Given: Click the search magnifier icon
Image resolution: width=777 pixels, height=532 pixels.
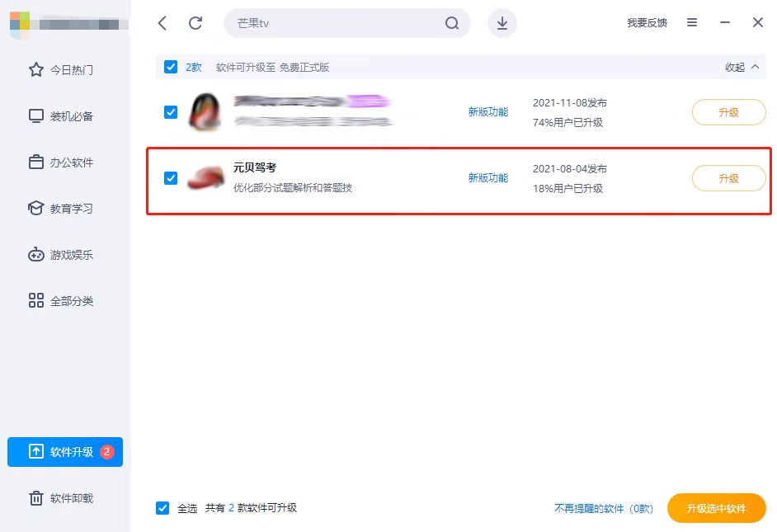Looking at the screenshot, I should [452, 23].
